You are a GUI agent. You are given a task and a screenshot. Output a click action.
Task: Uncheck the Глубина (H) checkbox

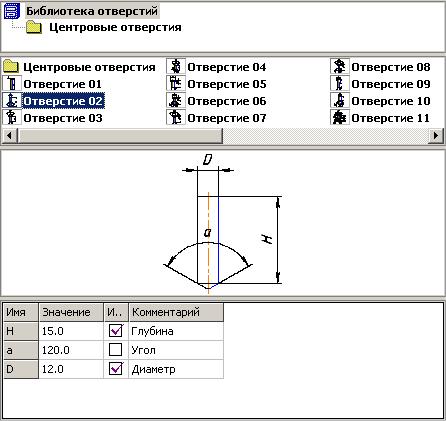pyautogui.click(x=116, y=331)
